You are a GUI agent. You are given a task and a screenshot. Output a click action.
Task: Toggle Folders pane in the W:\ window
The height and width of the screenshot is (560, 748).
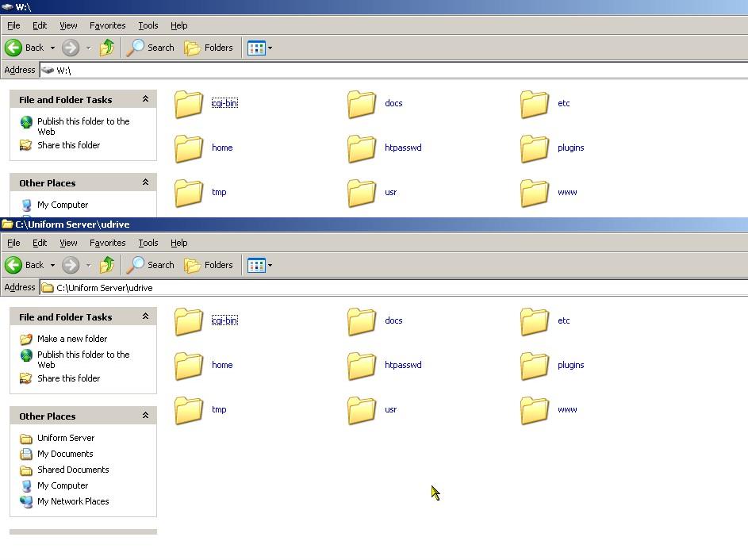(209, 48)
